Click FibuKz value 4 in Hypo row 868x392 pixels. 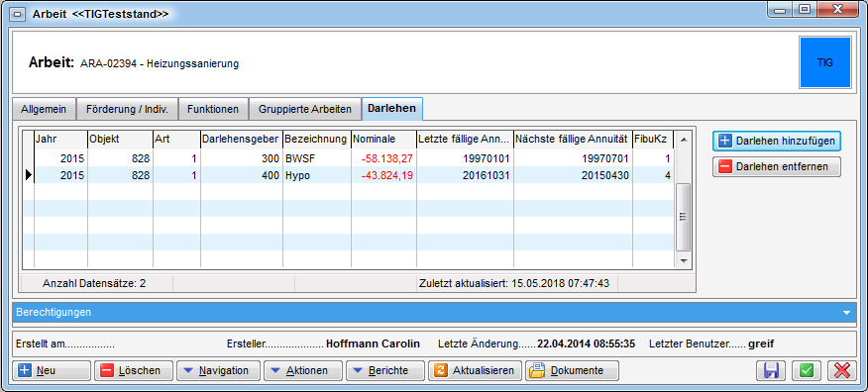coord(668,175)
